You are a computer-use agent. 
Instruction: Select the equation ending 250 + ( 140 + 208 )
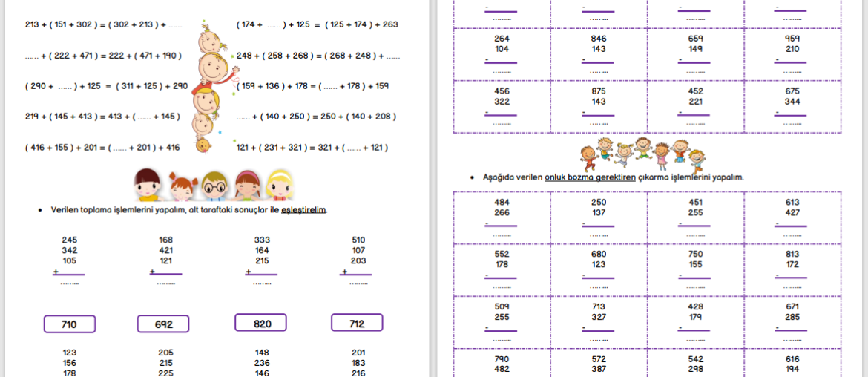[316, 117]
